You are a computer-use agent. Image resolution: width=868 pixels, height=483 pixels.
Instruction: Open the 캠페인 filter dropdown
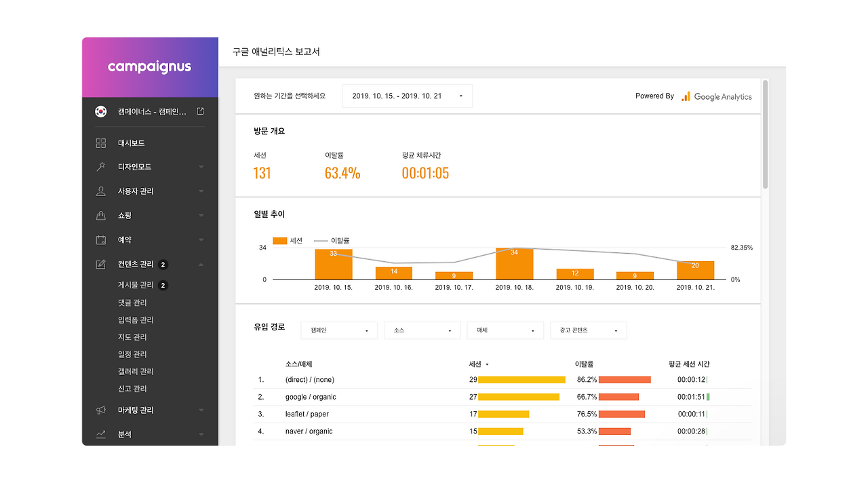339,330
